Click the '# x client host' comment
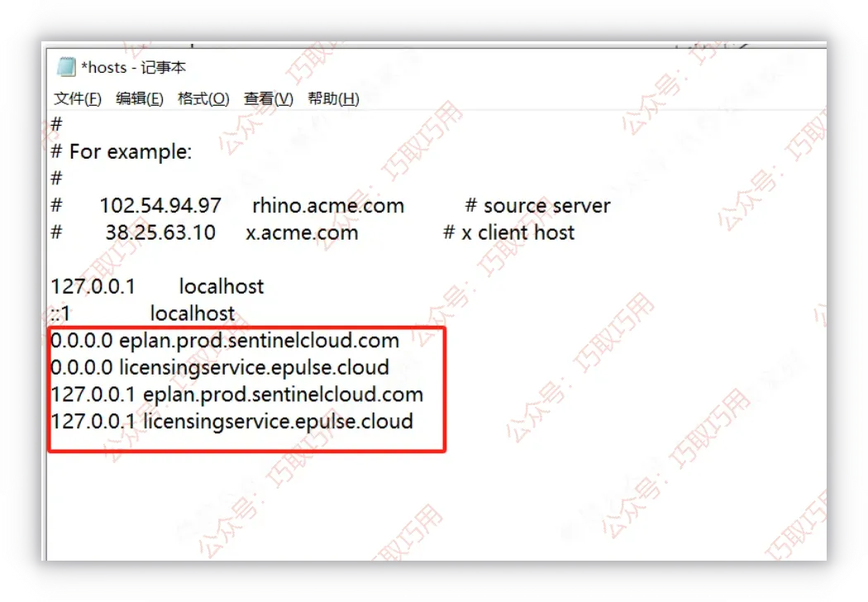The image size is (868, 602). coord(509,232)
